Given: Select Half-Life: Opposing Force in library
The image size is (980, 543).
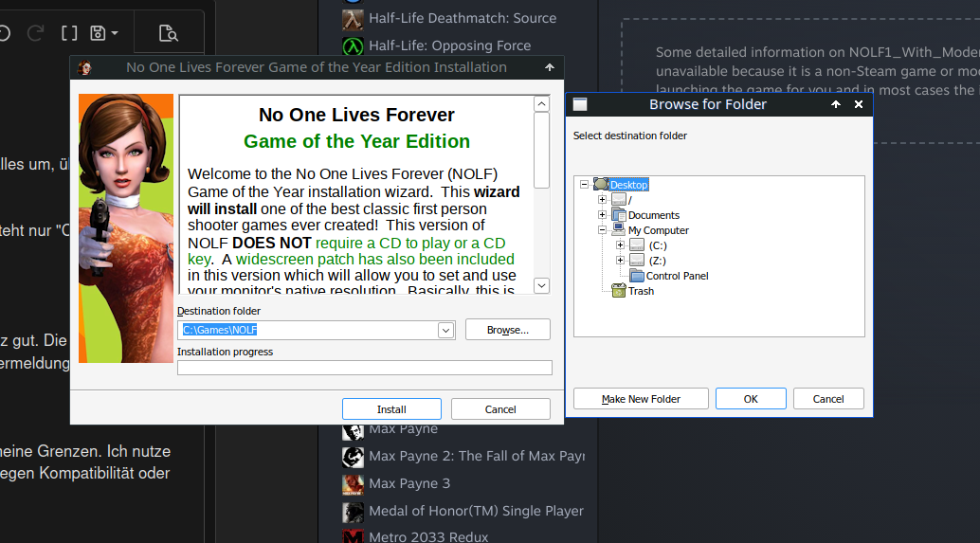Looking at the screenshot, I should (x=450, y=45).
